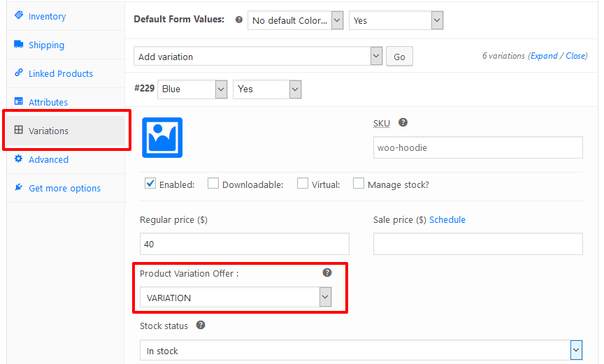Tick the Downloadable checkbox
The height and width of the screenshot is (364, 604).
[x=213, y=183]
